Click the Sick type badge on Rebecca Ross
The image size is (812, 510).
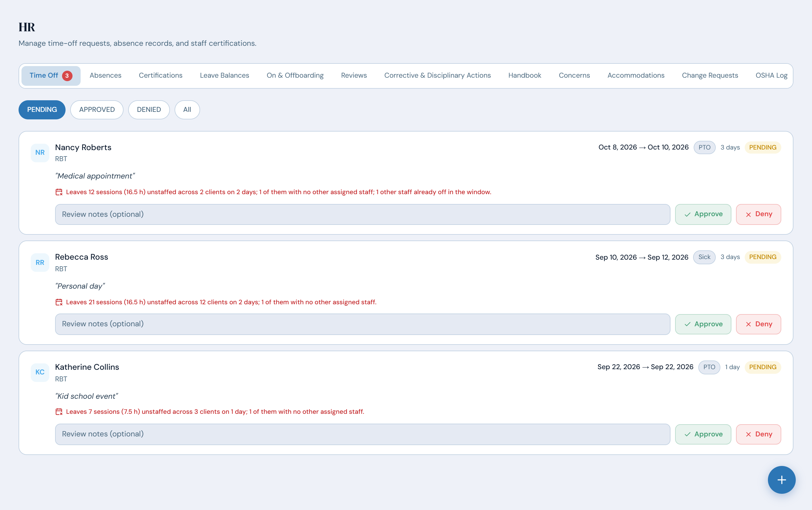pyautogui.click(x=704, y=257)
